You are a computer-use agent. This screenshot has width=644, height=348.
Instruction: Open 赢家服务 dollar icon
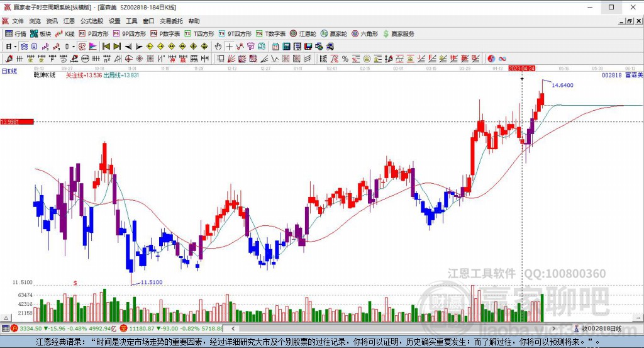click(398, 34)
